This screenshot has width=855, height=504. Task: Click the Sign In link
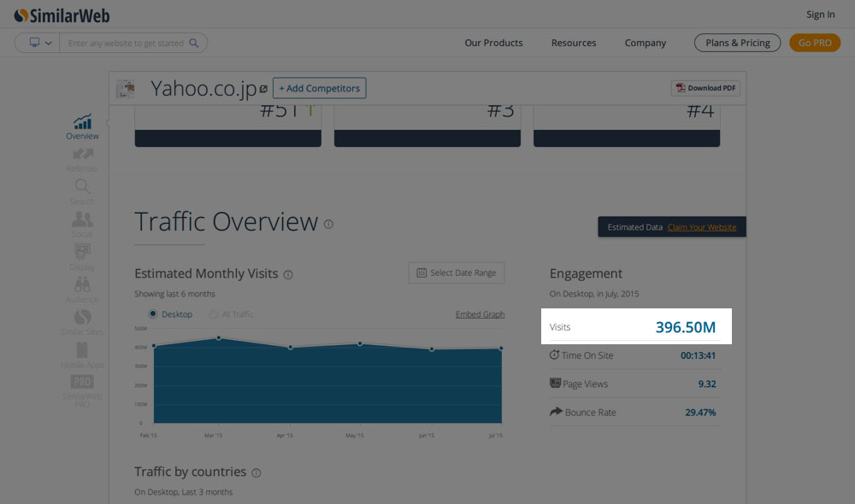(820, 15)
